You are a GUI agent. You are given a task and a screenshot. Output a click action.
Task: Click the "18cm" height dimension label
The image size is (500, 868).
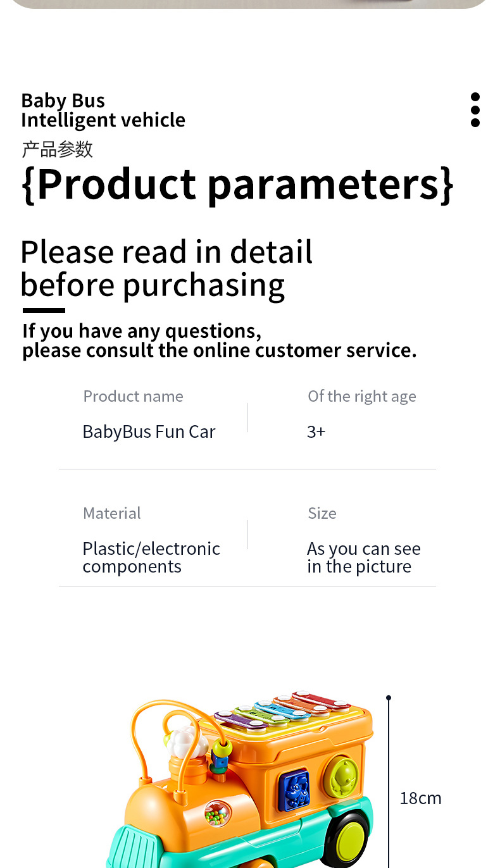pos(420,798)
